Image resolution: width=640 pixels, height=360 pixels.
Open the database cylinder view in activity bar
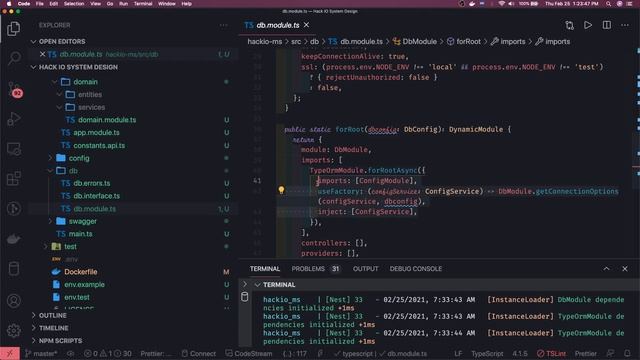coord(13,269)
